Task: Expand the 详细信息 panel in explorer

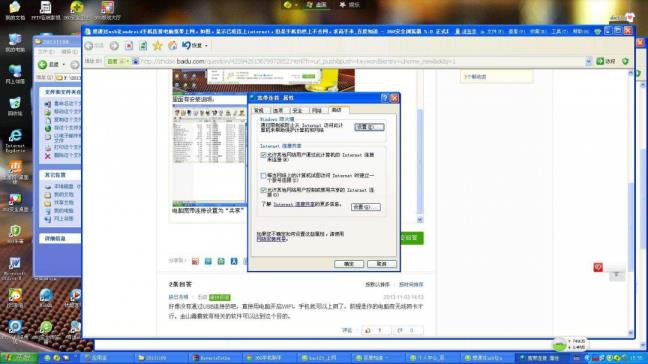Action: coord(60,238)
